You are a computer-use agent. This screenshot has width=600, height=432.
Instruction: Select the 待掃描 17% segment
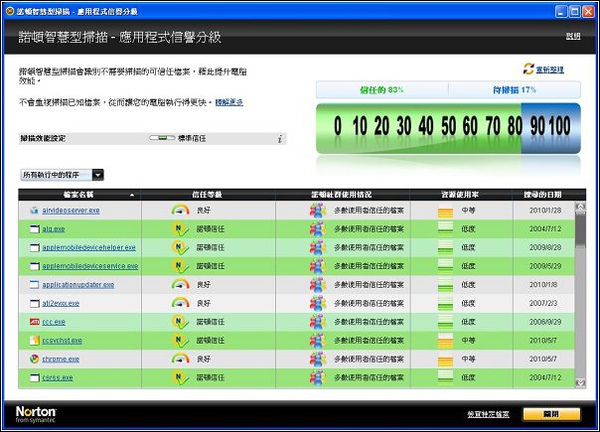pyautogui.click(x=512, y=90)
